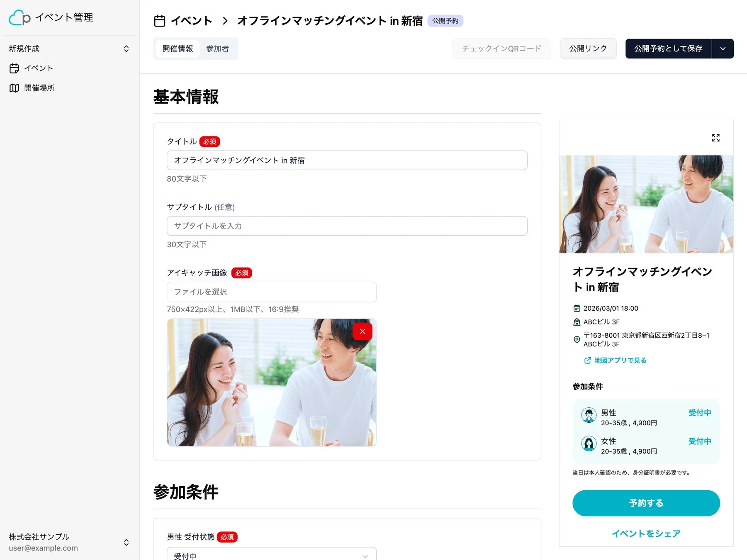The image size is (747, 560).
Task: Stay on the 開催情報 tab
Action: tap(178, 49)
